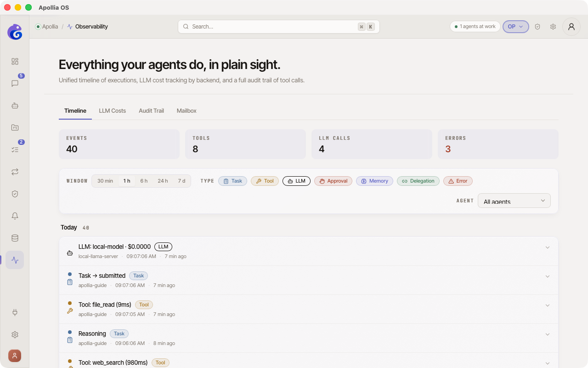The image size is (588, 368).
Task: Expand the Task submitted event row
Action: 548,276
